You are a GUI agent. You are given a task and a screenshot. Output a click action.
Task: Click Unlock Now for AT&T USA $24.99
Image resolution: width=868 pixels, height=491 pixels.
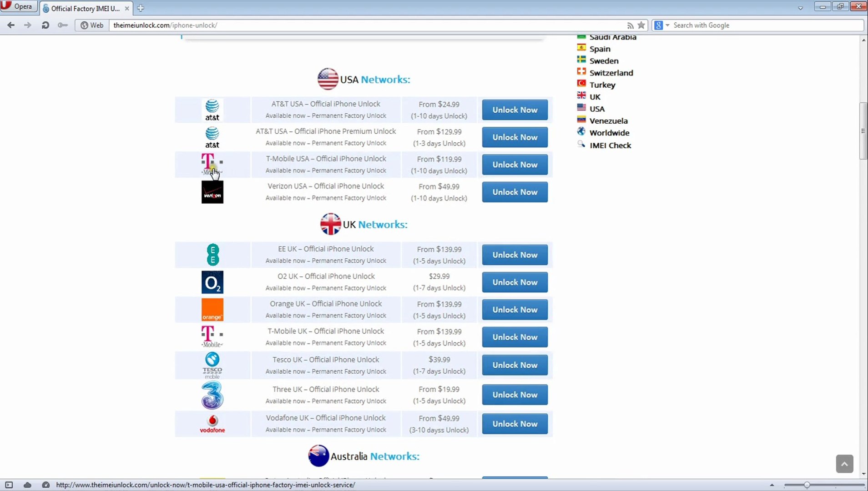(x=515, y=110)
